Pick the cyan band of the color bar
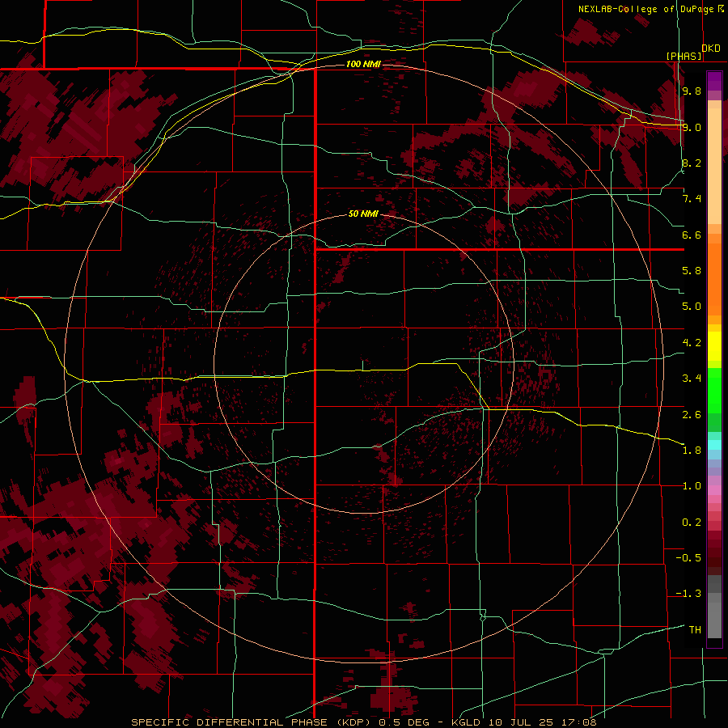 coord(714,445)
